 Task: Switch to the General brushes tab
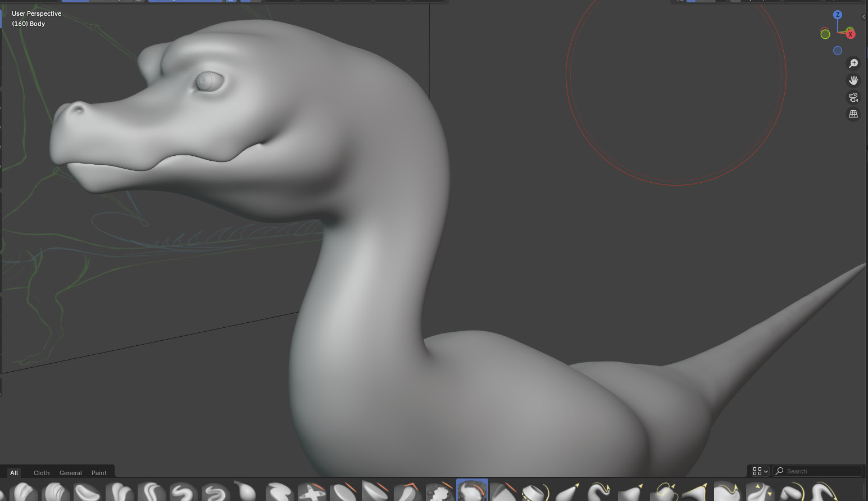(71, 473)
